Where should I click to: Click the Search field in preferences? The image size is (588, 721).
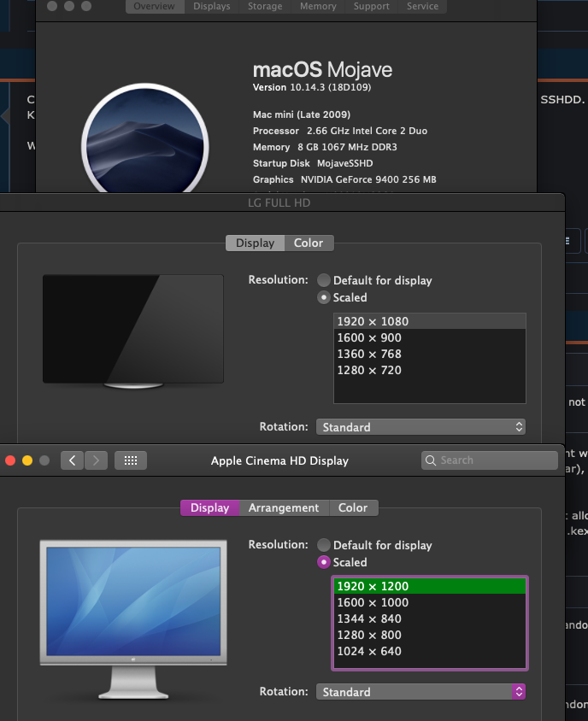coord(490,460)
